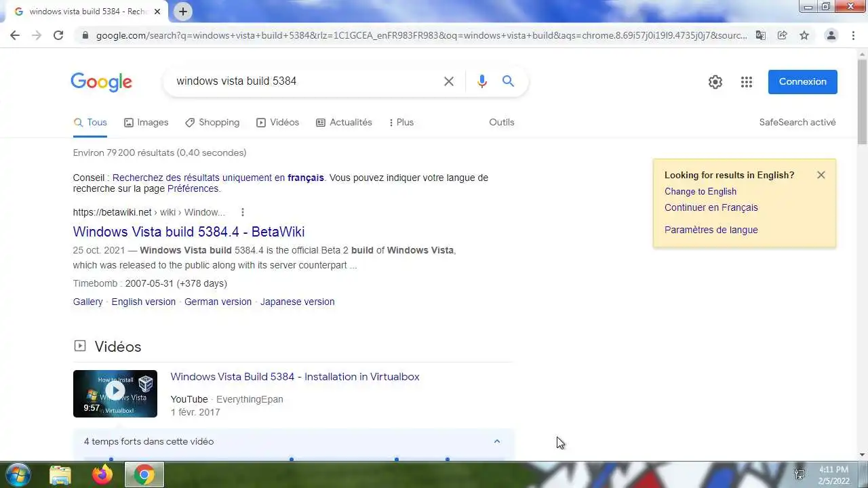Switch to the Vidéos tab
Viewport: 868px width, 488px height.
point(277,123)
